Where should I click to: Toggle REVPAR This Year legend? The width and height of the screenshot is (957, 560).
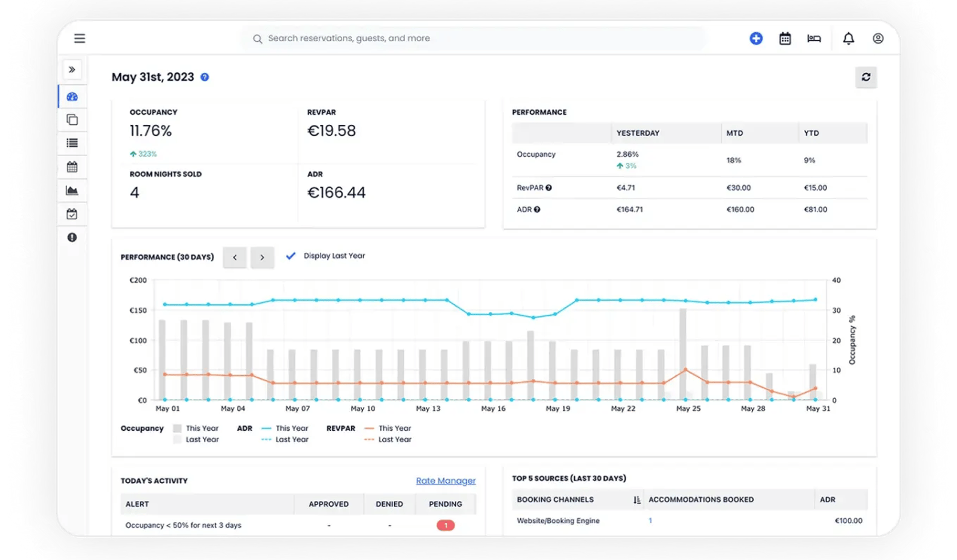pos(388,429)
